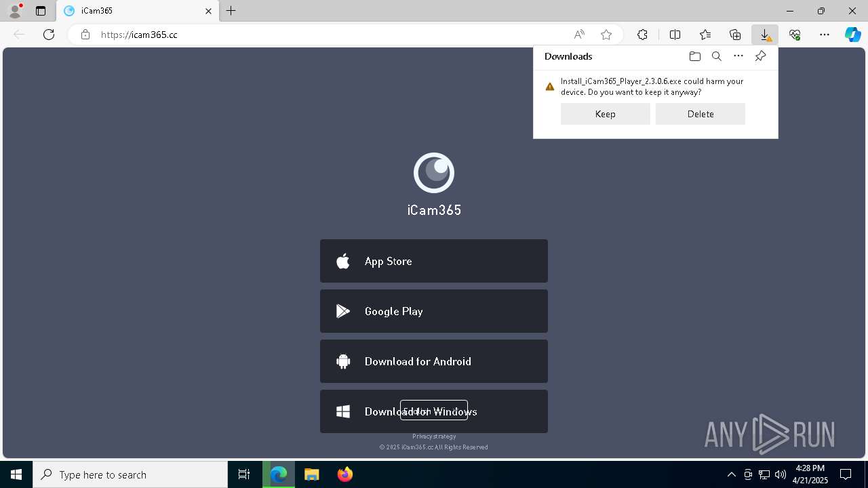Open the Privacy strategy link
The width and height of the screenshot is (868, 488).
[434, 436]
